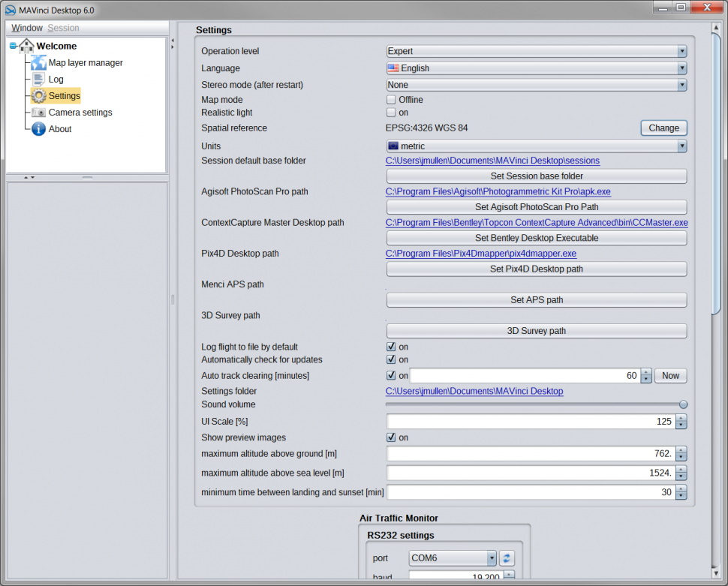Click the MAVinci title bar app icon

coord(10,9)
